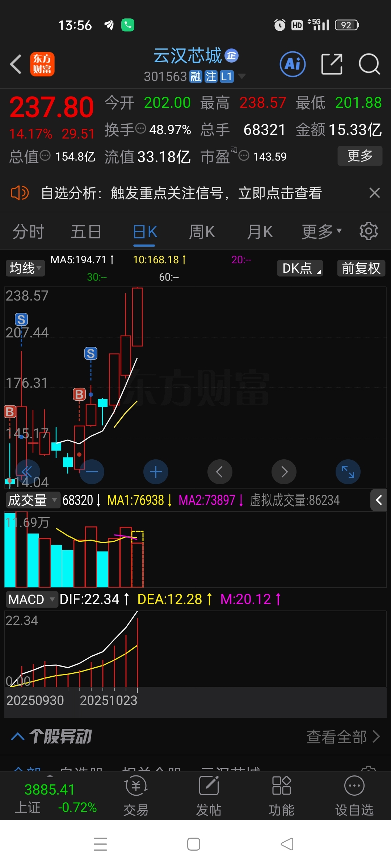Switch to 周K chart tab
391x868 pixels.
[202, 232]
